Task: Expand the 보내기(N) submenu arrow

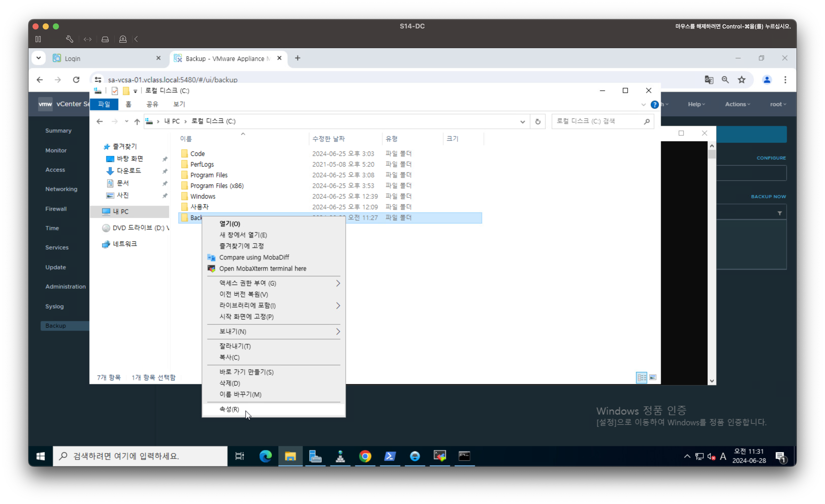Action: [338, 332]
